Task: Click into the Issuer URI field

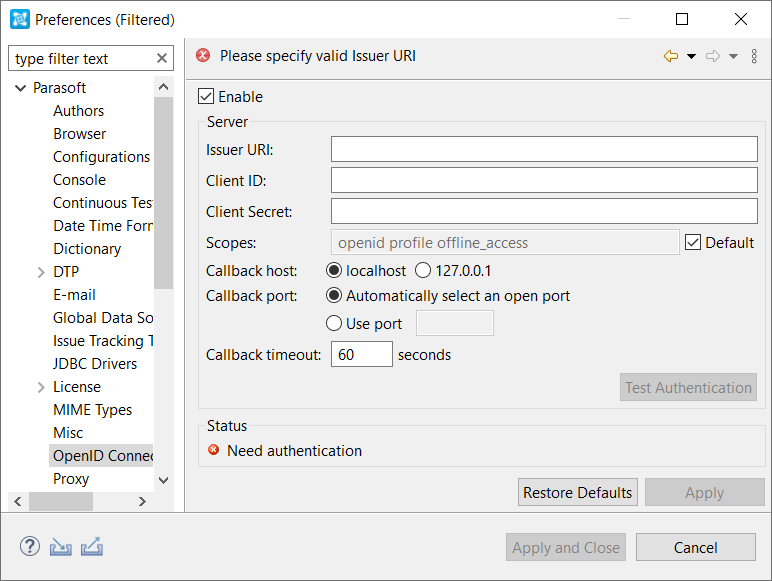Action: 544,149
